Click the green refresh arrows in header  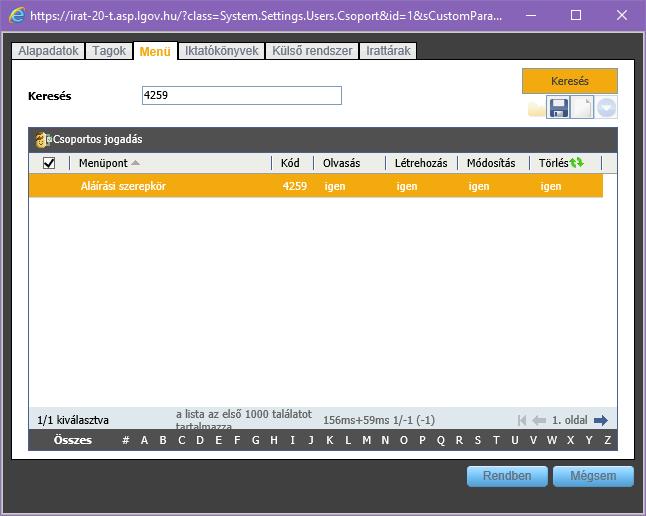pos(576,163)
